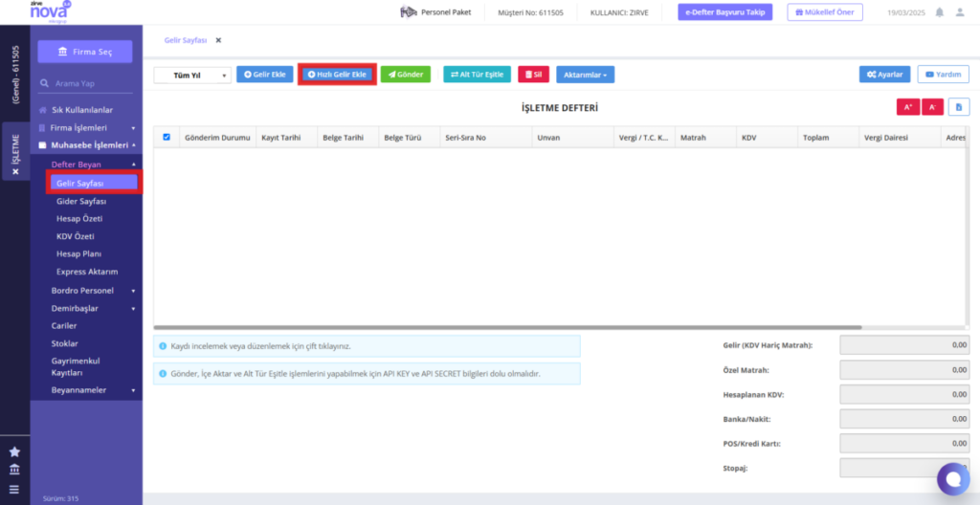Image resolution: width=980 pixels, height=505 pixels.
Task: Toggle the select-all checkbox in table header
Action: (x=167, y=137)
